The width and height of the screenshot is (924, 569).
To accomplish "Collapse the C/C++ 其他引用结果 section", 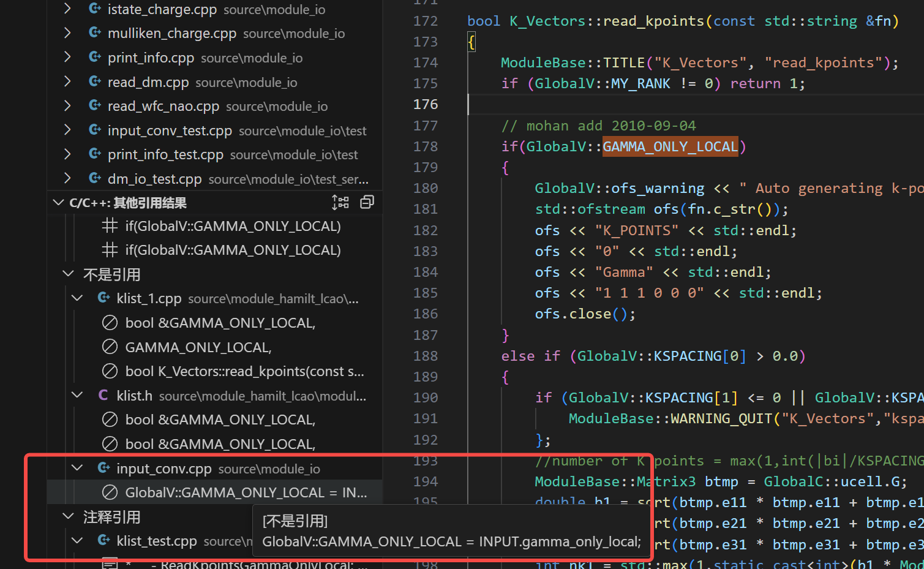I will point(58,203).
